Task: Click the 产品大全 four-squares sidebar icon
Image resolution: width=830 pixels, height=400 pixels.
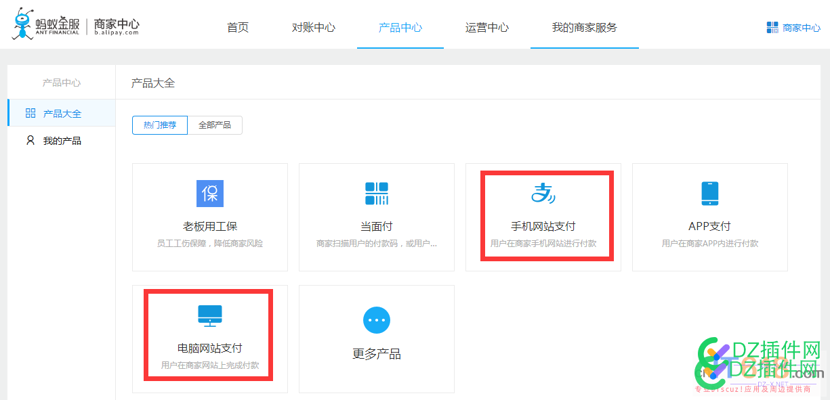Action: tap(31, 113)
